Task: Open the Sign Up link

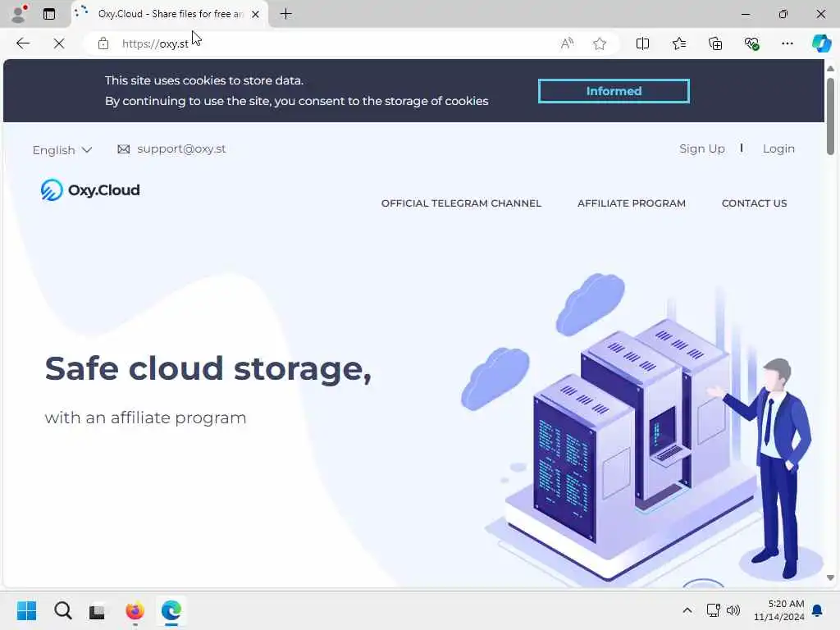Action: [x=702, y=148]
